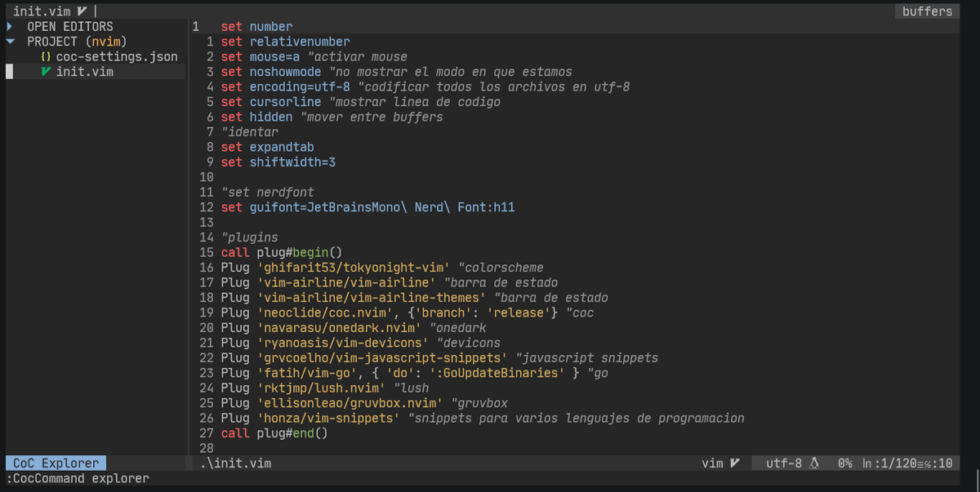Click the 'ghifarit53/tokyonight-vim' plugin string

click(x=354, y=268)
